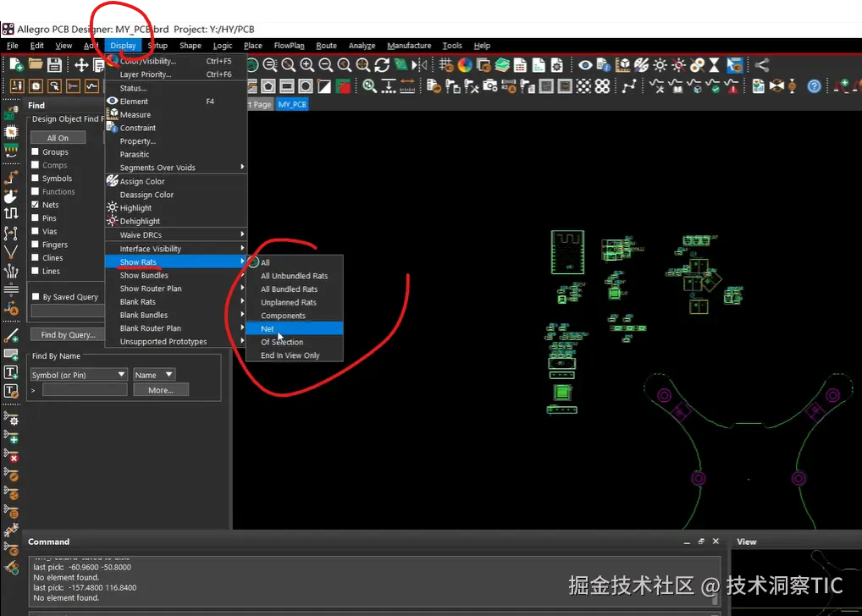862x616 pixels.
Task: Expand the Interface Visibility submenu
Action: 176,249
